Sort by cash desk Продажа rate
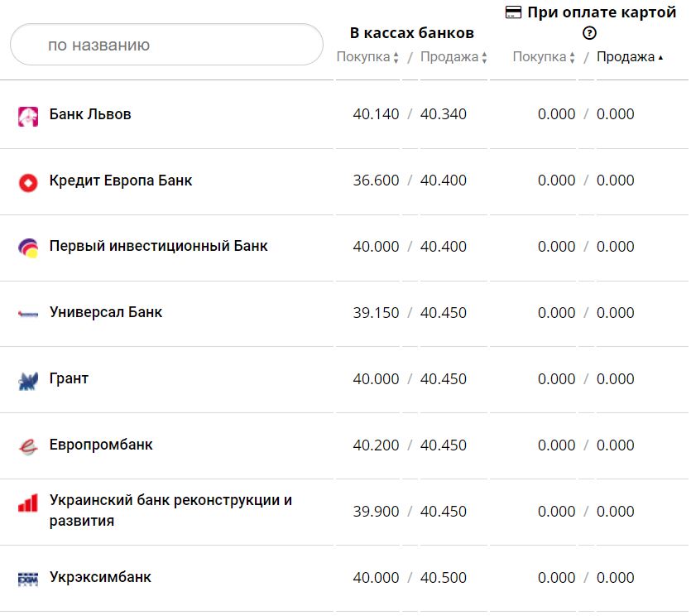This screenshot has width=691, height=616. (453, 58)
